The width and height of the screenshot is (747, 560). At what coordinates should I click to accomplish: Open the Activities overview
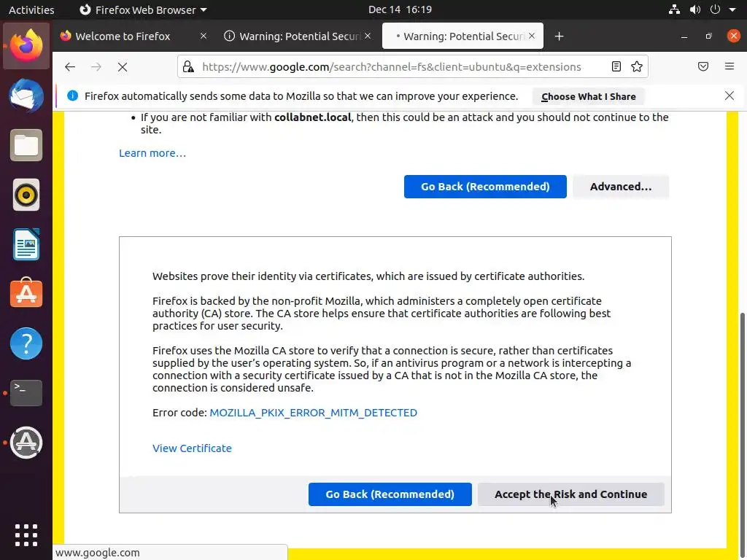tap(31, 9)
